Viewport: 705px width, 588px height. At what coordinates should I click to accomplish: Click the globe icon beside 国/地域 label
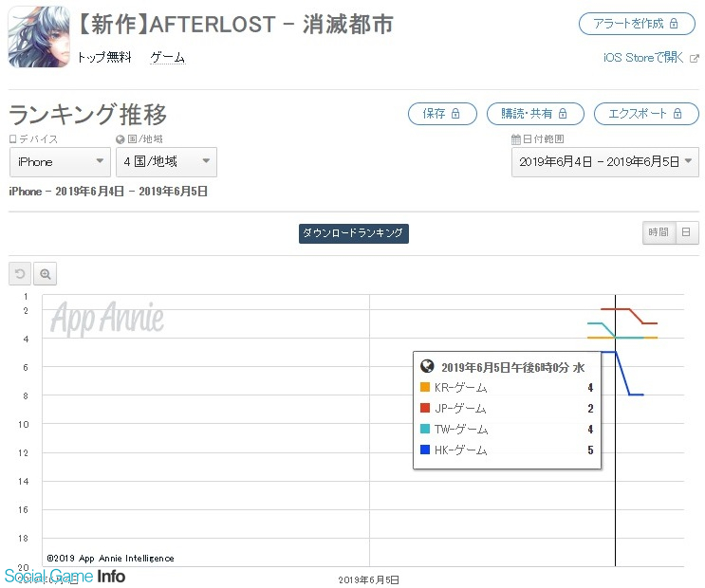121,139
